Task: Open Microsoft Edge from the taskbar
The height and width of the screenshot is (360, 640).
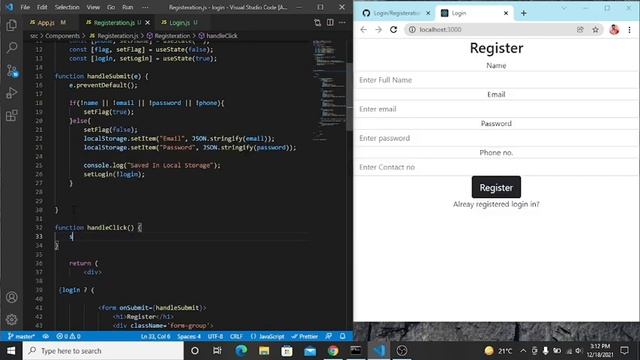Action: [x=241, y=351]
